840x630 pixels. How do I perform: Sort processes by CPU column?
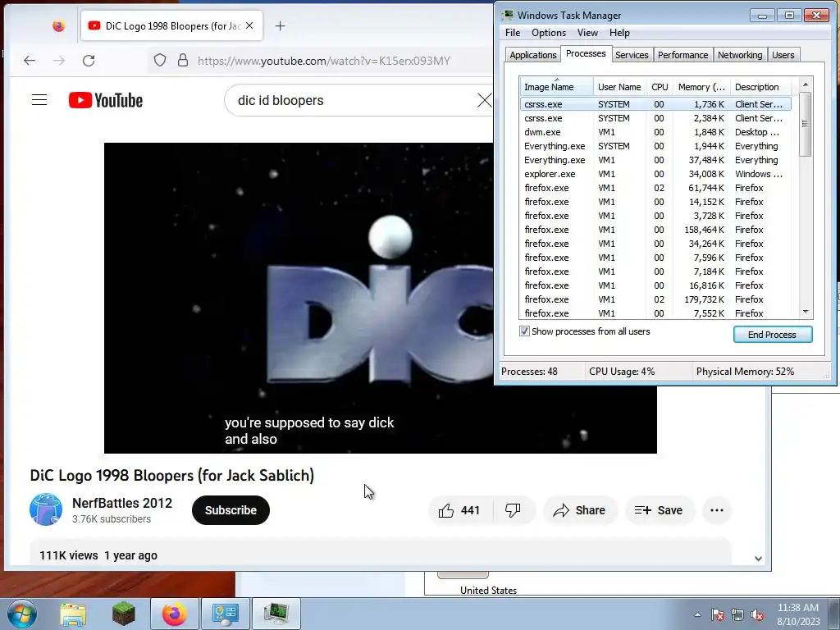[x=660, y=87]
